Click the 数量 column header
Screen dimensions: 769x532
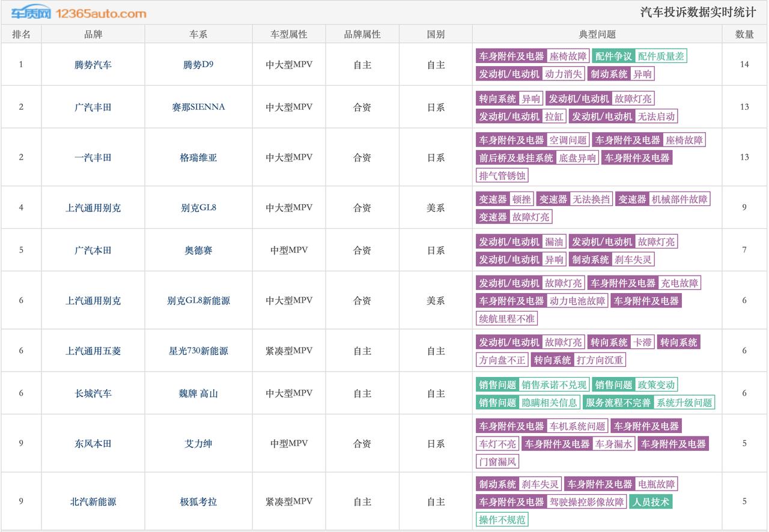point(745,34)
